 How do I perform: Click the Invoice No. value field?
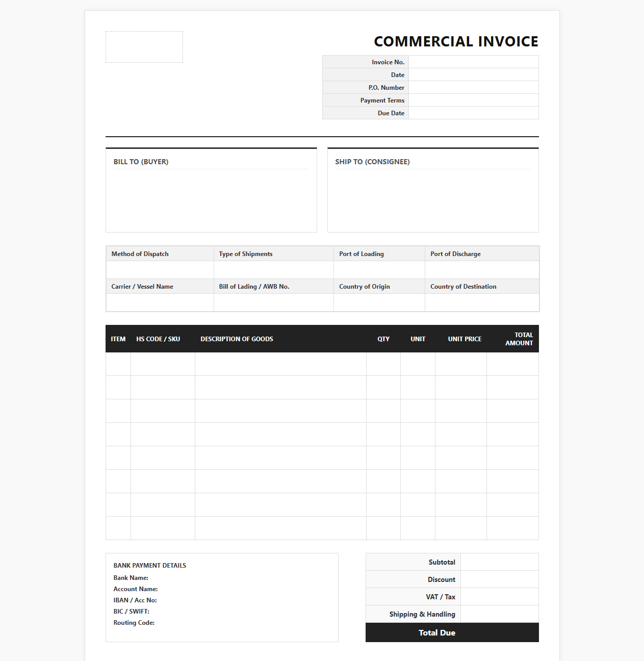474,62
